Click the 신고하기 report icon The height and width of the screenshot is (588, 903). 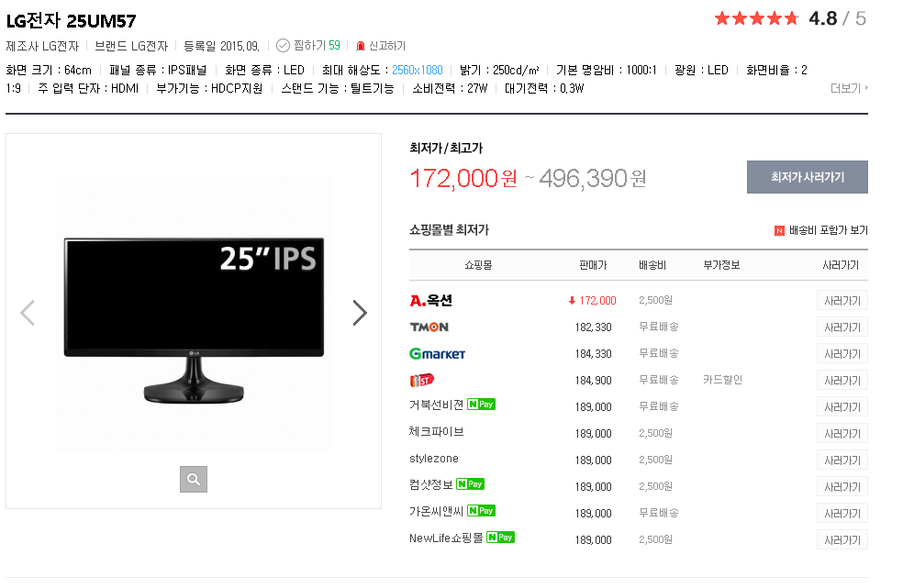(x=361, y=46)
